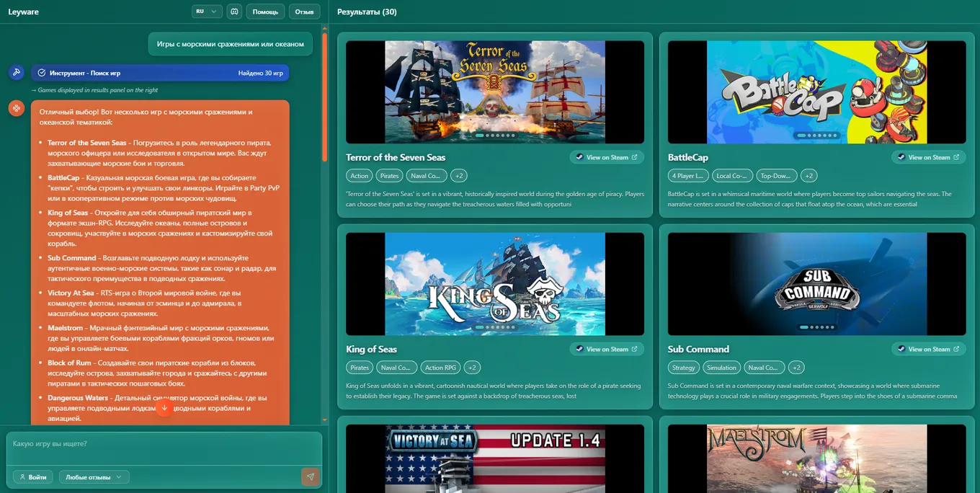Select Strategy tag on Sub Command card
The width and height of the screenshot is (980, 493).
684,368
